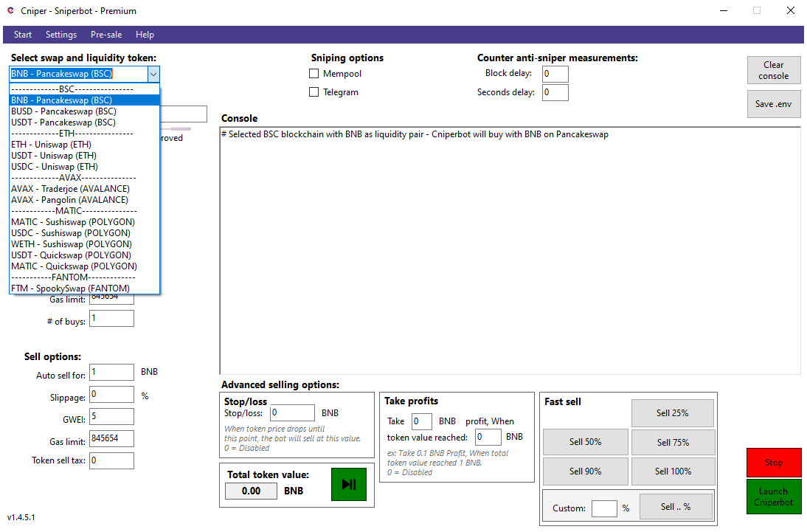Click the Custom sell percentage input
Screen dimensions: 807x532
point(604,508)
